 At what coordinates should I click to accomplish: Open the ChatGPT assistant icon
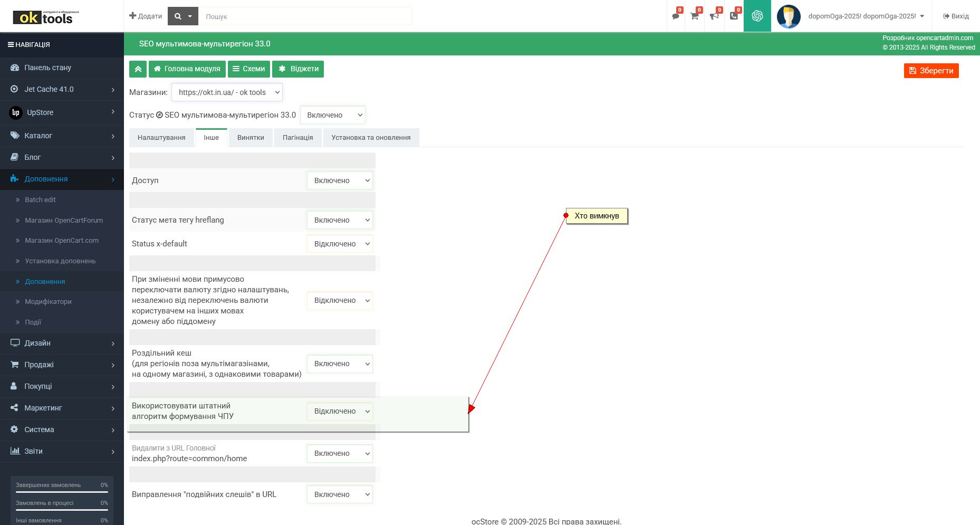pos(757,16)
